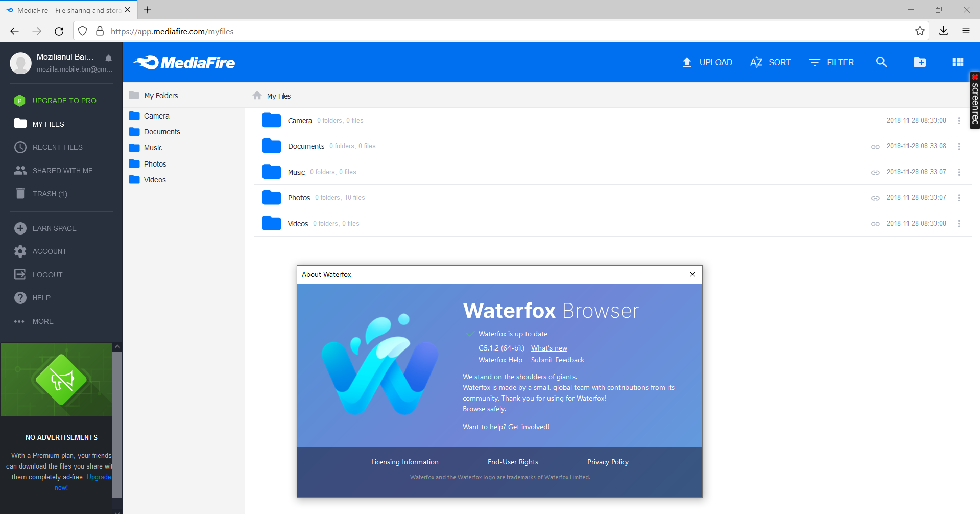Image resolution: width=980 pixels, height=514 pixels.
Task: Click the Shared With Me icon
Action: tap(20, 170)
